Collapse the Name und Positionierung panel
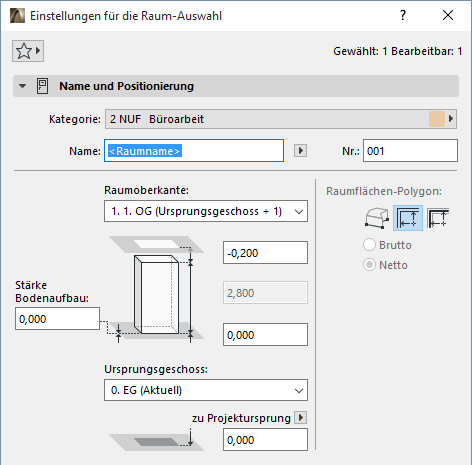472x465 pixels. click(22, 86)
